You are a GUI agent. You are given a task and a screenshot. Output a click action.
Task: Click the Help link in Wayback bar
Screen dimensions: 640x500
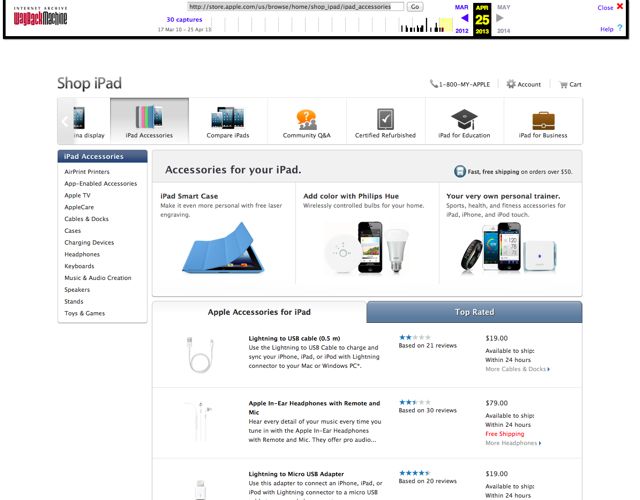[607, 29]
